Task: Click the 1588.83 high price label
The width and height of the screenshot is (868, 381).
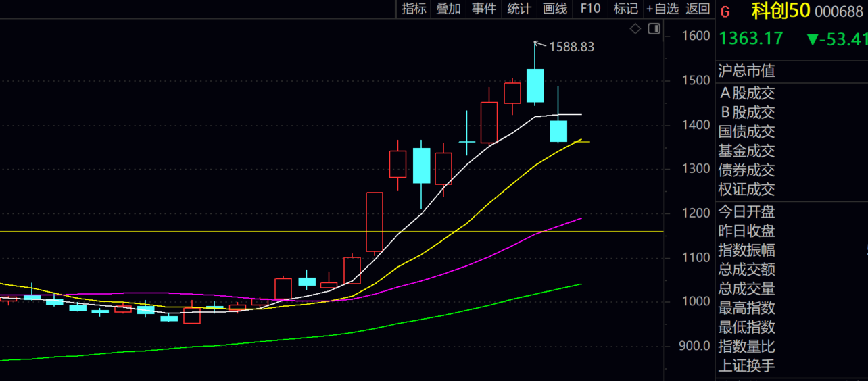Action: click(571, 47)
